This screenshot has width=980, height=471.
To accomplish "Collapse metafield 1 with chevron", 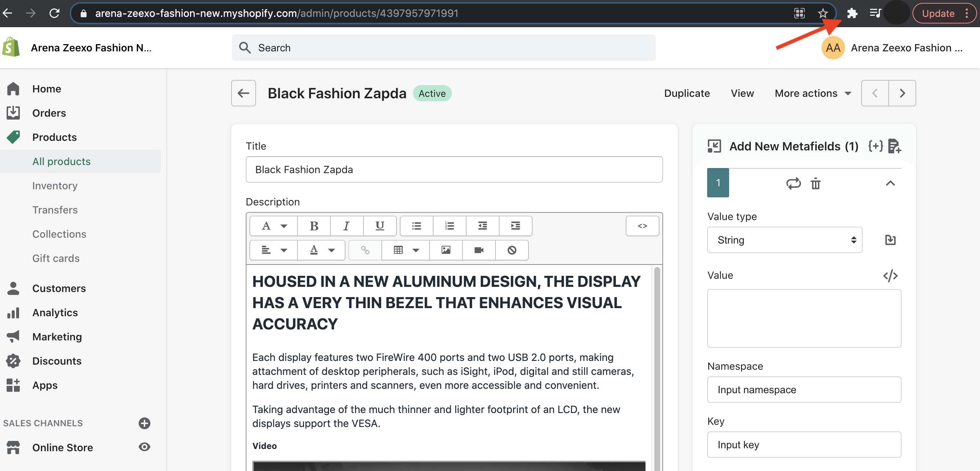I will click(x=890, y=183).
